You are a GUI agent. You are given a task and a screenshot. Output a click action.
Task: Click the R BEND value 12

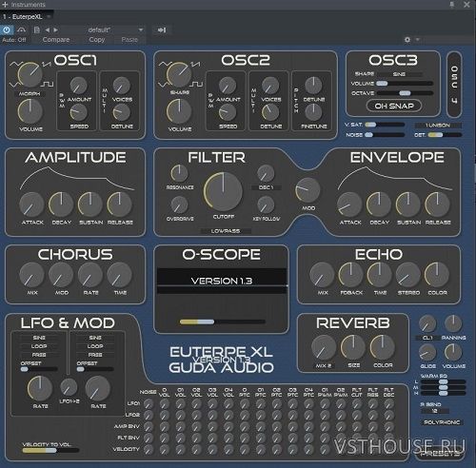pos(435,411)
